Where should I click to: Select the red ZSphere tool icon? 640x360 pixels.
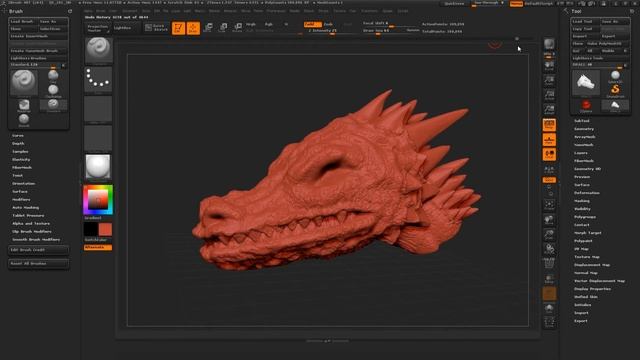coord(586,106)
